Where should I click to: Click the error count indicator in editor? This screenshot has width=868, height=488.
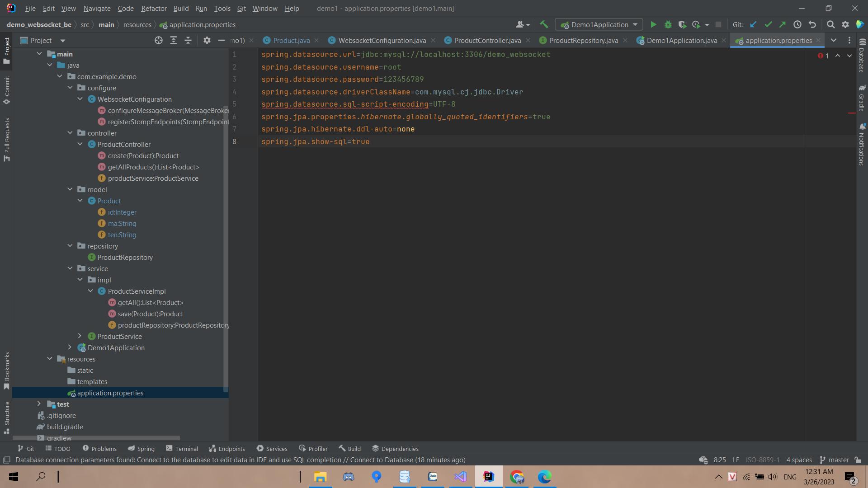tap(823, 56)
